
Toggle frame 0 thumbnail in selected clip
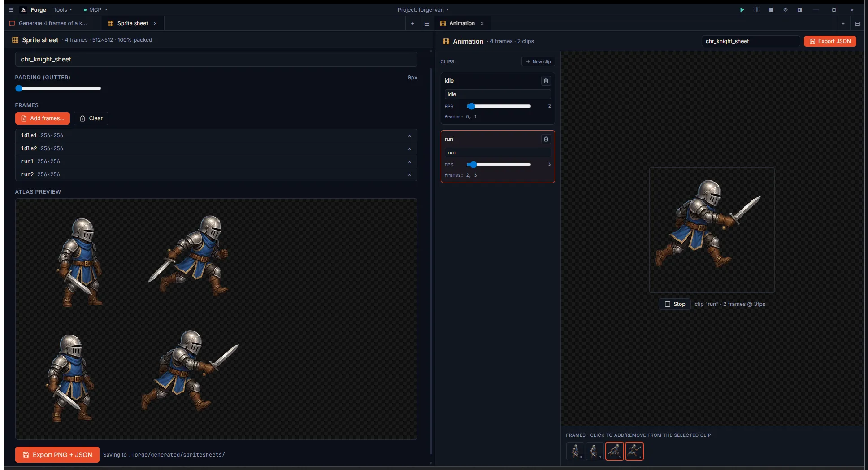pyautogui.click(x=575, y=451)
